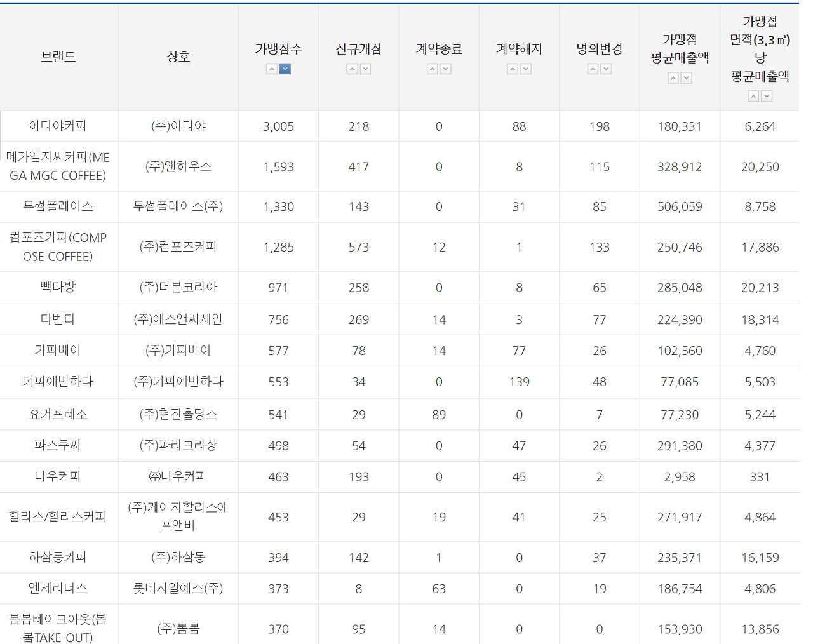813x644 pixels.
Task: Click company name (주)파리크라상
Action: pyautogui.click(x=178, y=446)
